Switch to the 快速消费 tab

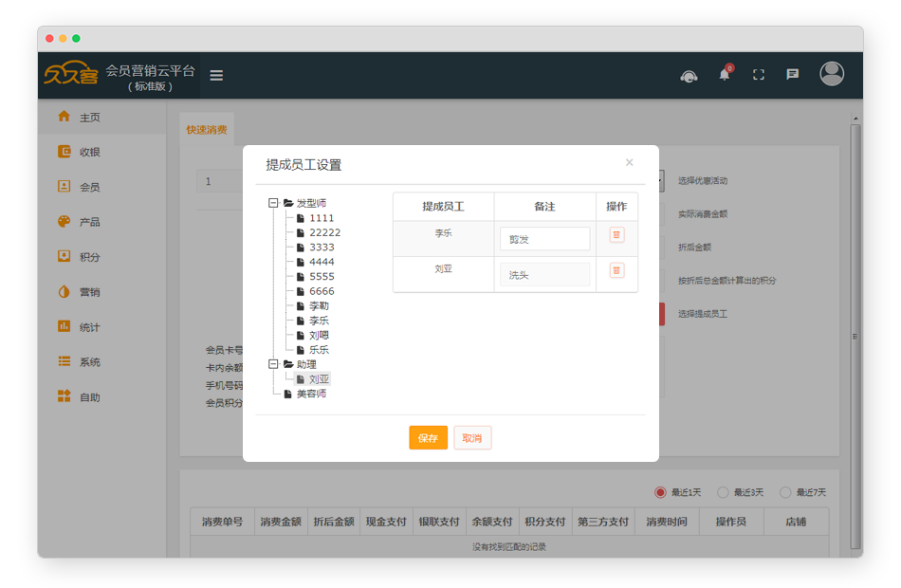pos(206,130)
